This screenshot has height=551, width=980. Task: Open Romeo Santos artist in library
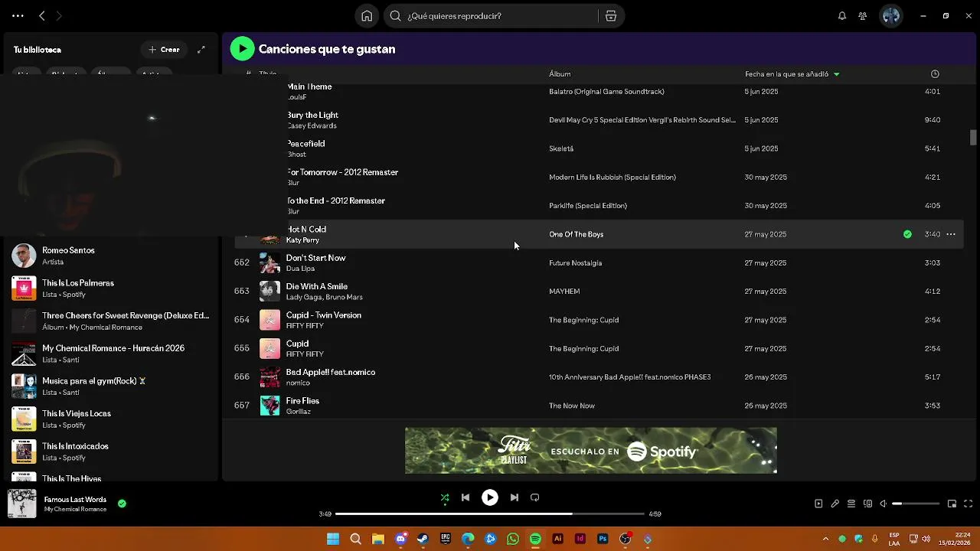tap(111, 256)
